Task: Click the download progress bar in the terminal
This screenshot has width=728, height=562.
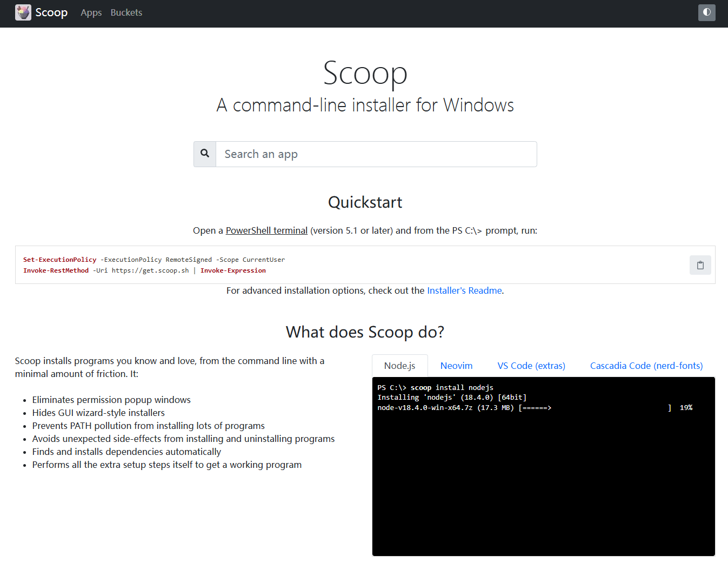Action: [x=595, y=408]
